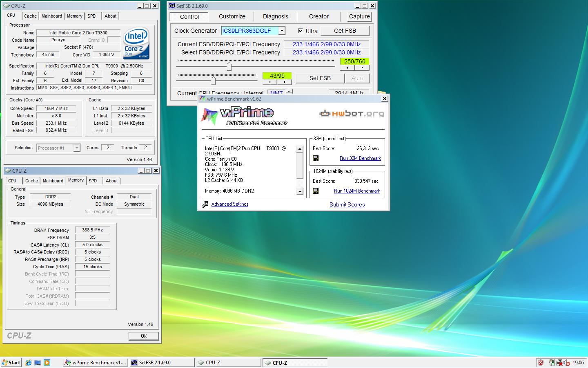Open Windows Media Player from quick launch
This screenshot has width=588, height=368.
click(x=47, y=362)
